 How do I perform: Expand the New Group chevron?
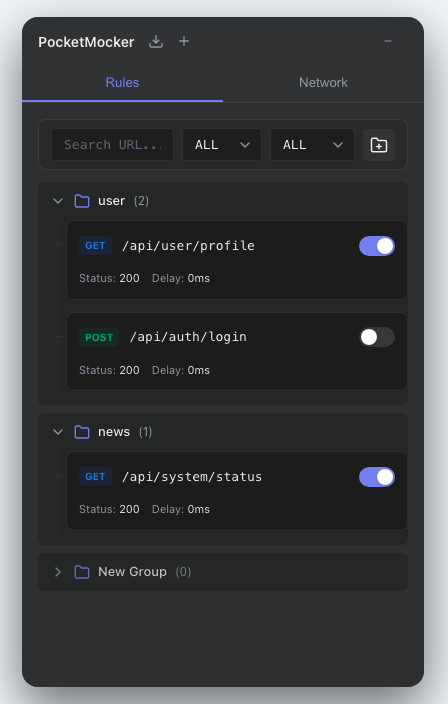coord(58,572)
